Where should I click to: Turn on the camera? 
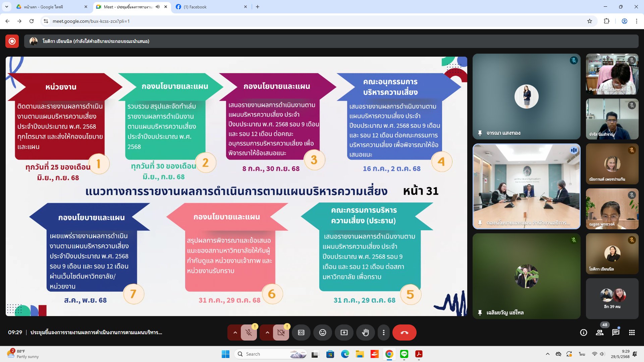tap(281, 333)
